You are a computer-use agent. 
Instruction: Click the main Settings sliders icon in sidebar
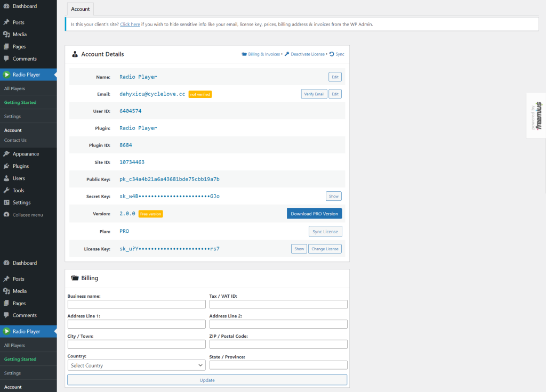point(6,202)
